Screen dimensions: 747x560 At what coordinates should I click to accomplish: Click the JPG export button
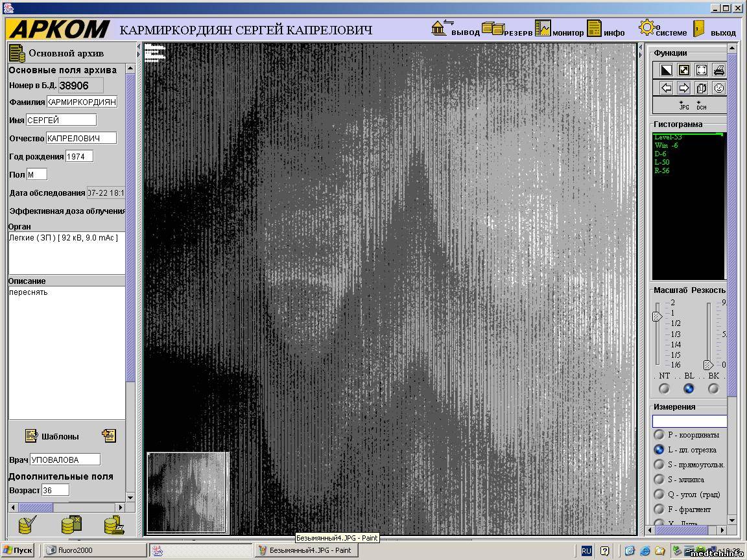[x=683, y=106]
